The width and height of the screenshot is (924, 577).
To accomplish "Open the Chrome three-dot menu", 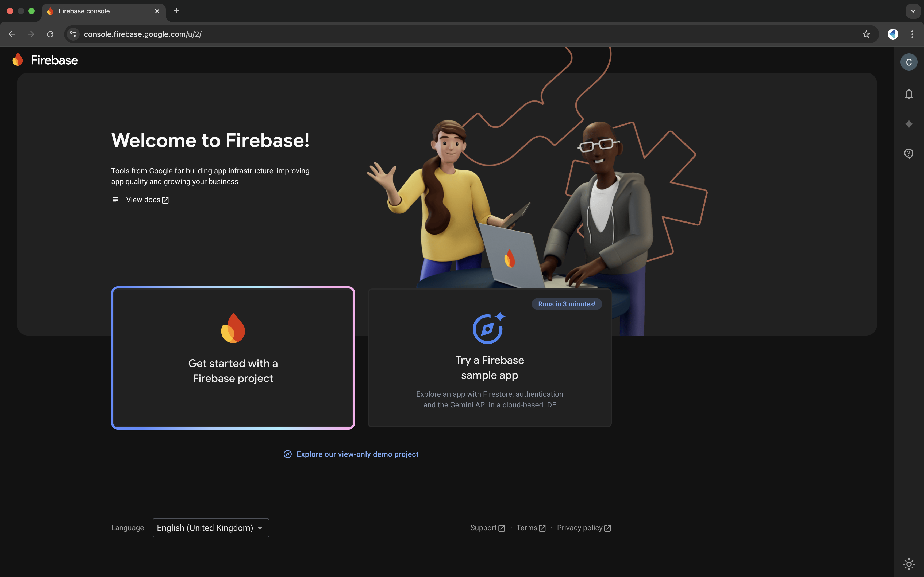I will pyautogui.click(x=912, y=34).
